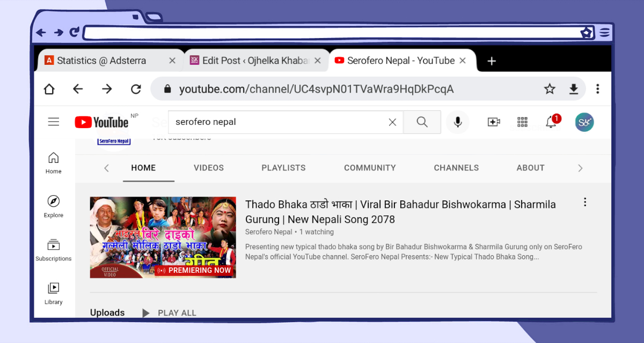Switch to Edit Post Ojhelka Khabar tab
The image size is (644, 343).
[x=256, y=61]
